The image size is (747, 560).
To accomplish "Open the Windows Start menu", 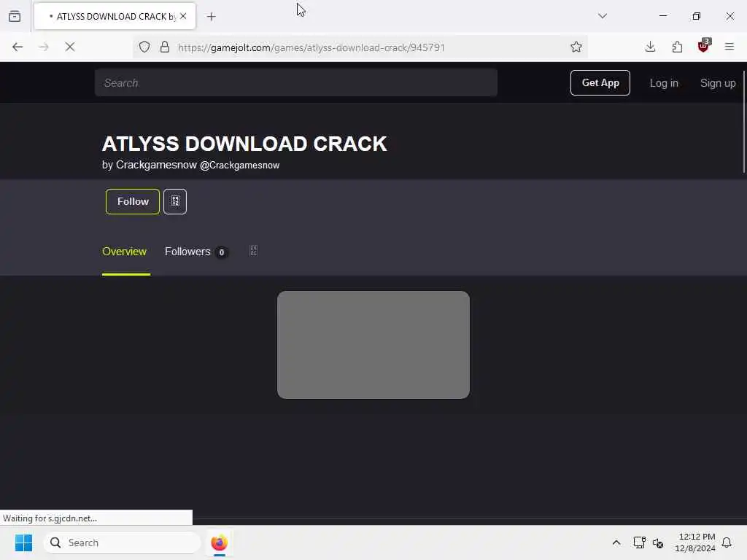I will pyautogui.click(x=23, y=542).
